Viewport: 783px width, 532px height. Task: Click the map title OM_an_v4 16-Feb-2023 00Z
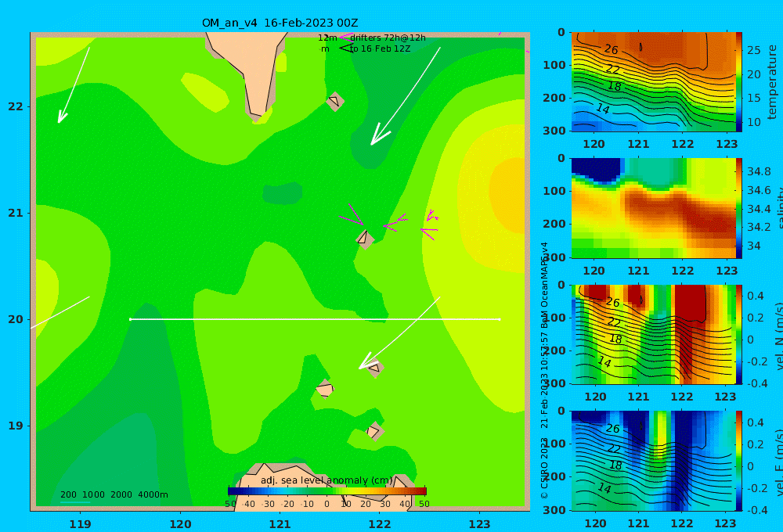coord(280,23)
